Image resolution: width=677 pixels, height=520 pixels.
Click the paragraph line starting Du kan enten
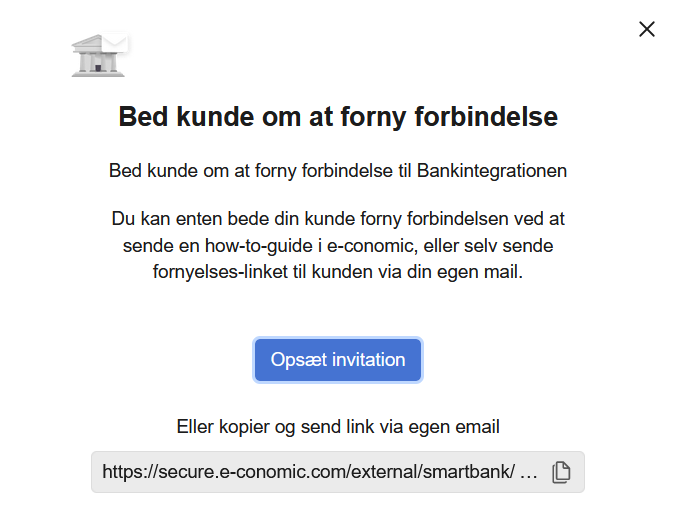pyautogui.click(x=338, y=219)
